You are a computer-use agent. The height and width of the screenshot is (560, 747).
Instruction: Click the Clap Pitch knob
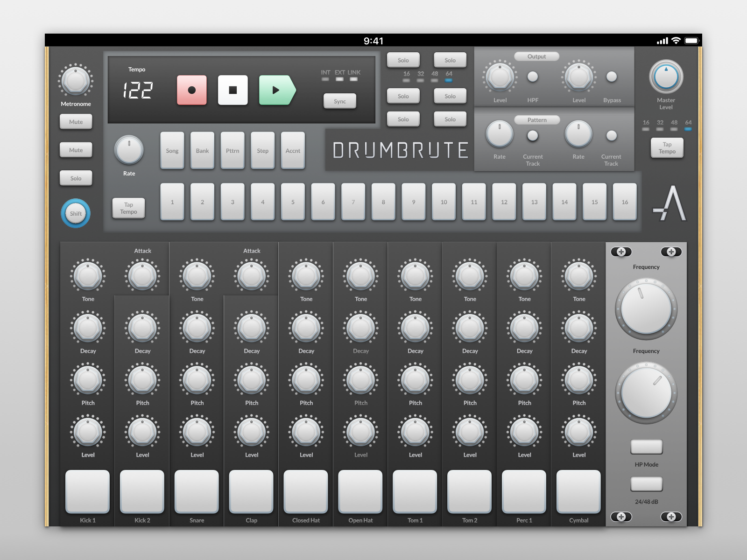coord(252,380)
